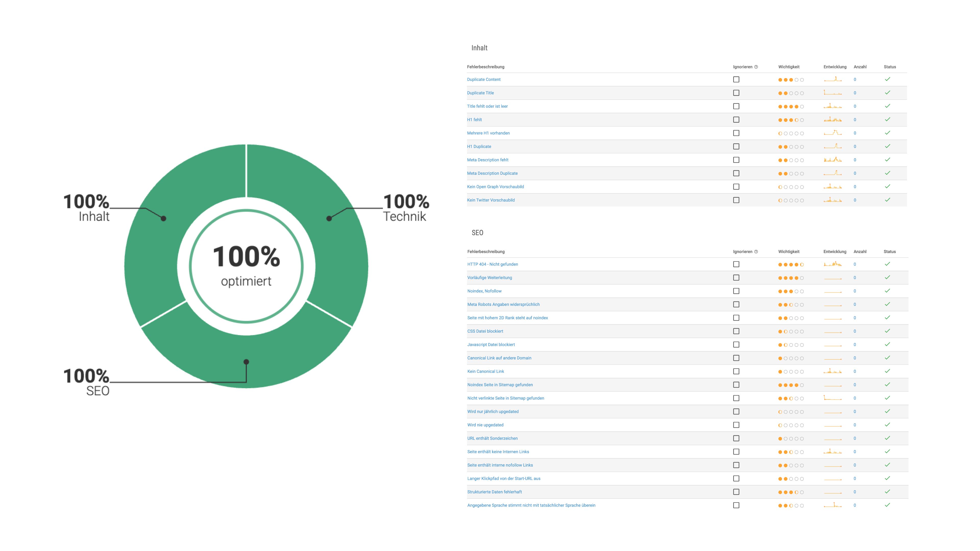Open the Duplicate Content error details link
Screen dimensions: 980x551
click(484, 79)
